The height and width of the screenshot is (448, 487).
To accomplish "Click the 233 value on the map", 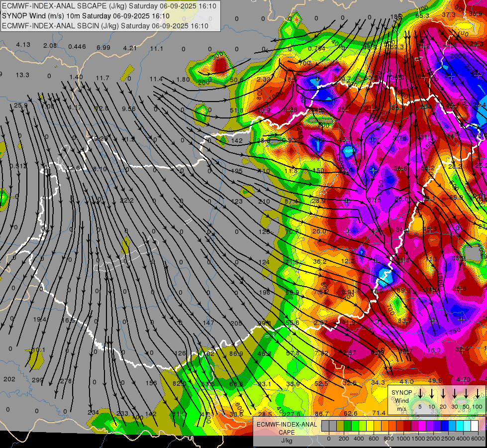I will tap(122, 413).
